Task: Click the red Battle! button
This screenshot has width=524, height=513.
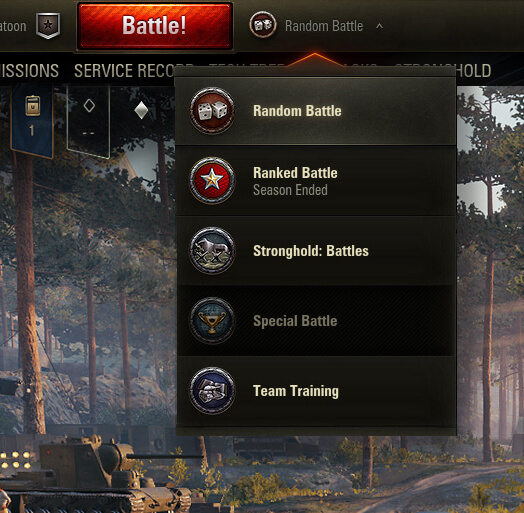Action: click(x=154, y=26)
